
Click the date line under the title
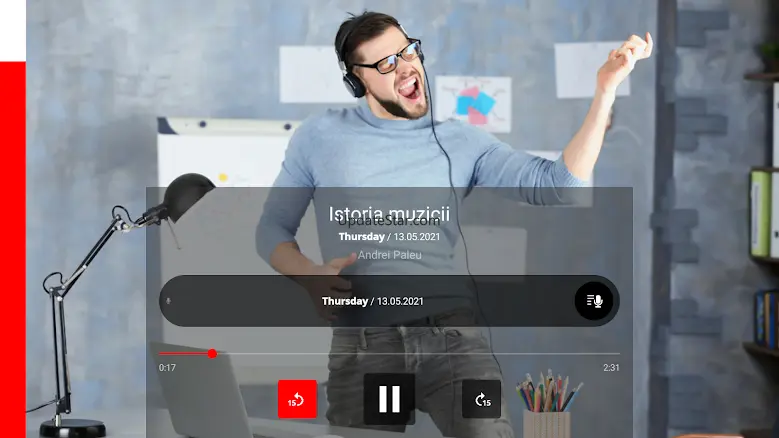(389, 237)
